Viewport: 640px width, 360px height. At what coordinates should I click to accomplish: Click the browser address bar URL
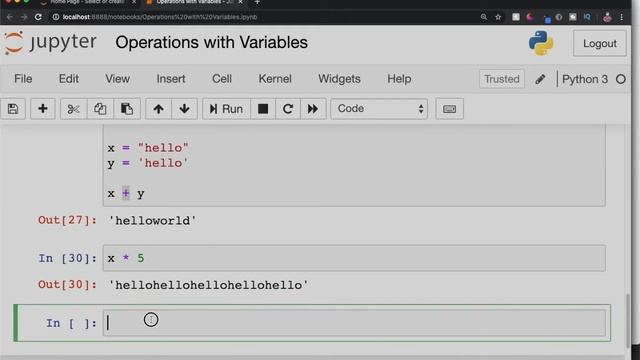tap(160, 17)
